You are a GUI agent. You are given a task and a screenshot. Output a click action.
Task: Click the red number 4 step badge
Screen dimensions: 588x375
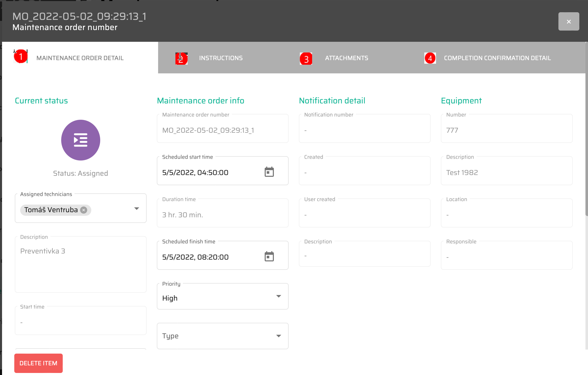pyautogui.click(x=430, y=58)
